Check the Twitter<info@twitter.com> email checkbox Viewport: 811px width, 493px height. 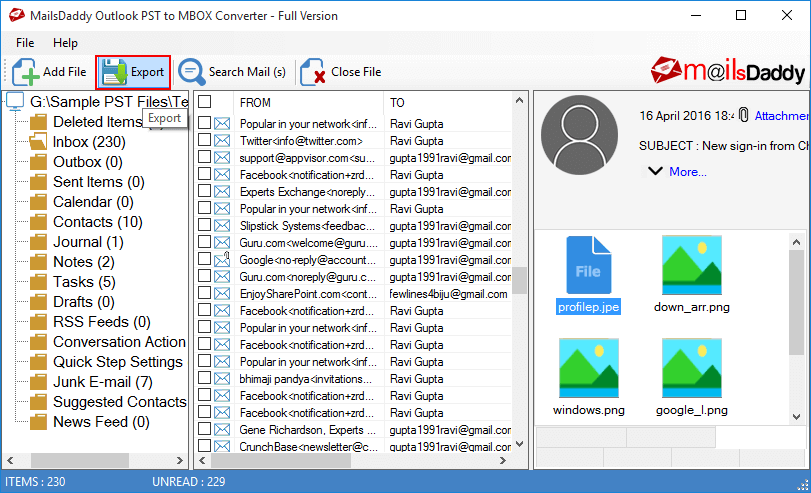204,140
